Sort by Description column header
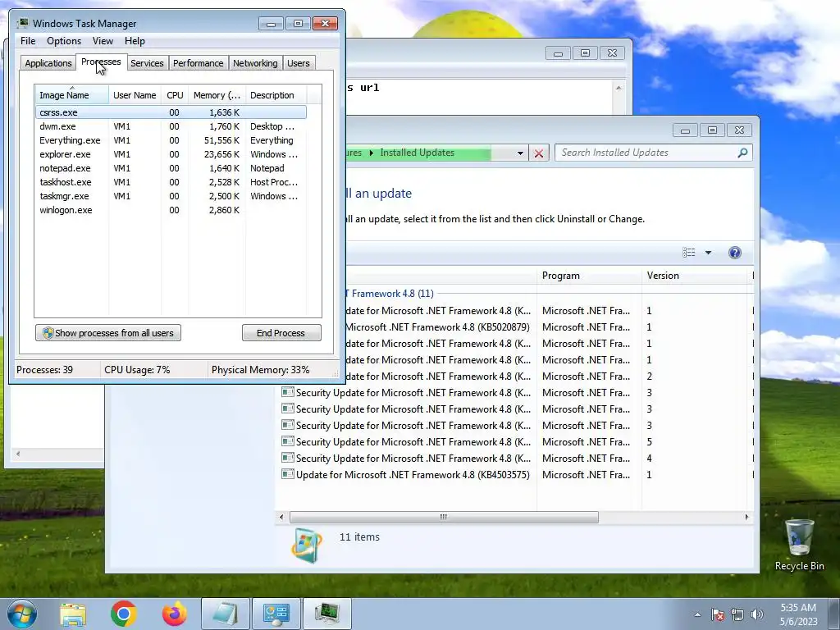Viewport: 840px width, 630px height. pos(276,95)
